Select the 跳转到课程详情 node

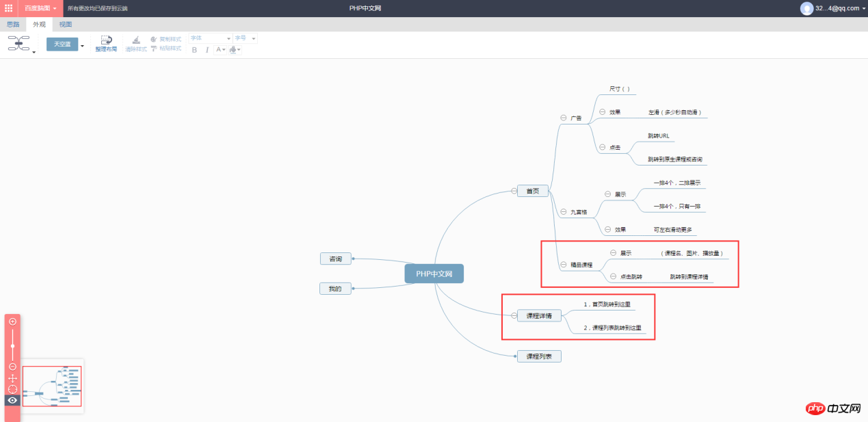click(x=689, y=277)
